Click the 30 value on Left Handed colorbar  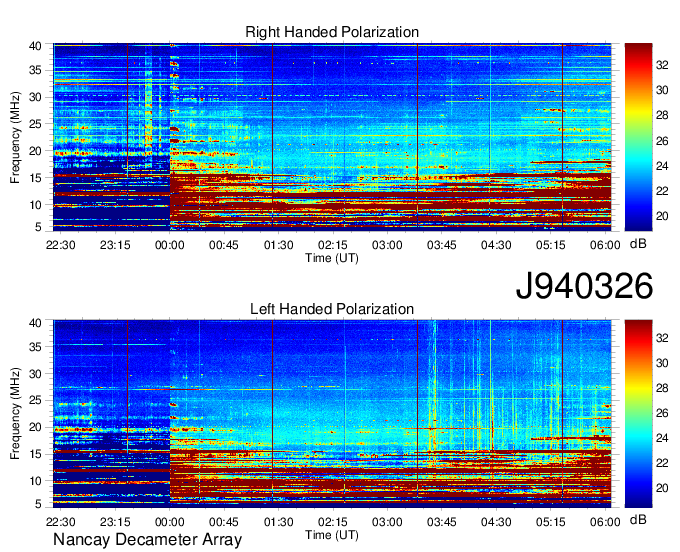coord(662,363)
